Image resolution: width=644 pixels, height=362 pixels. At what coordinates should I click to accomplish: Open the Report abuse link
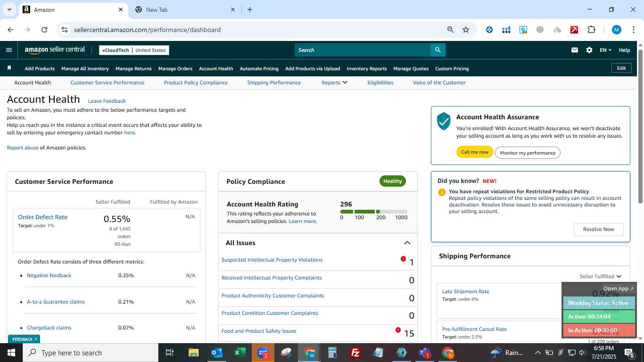point(23,148)
